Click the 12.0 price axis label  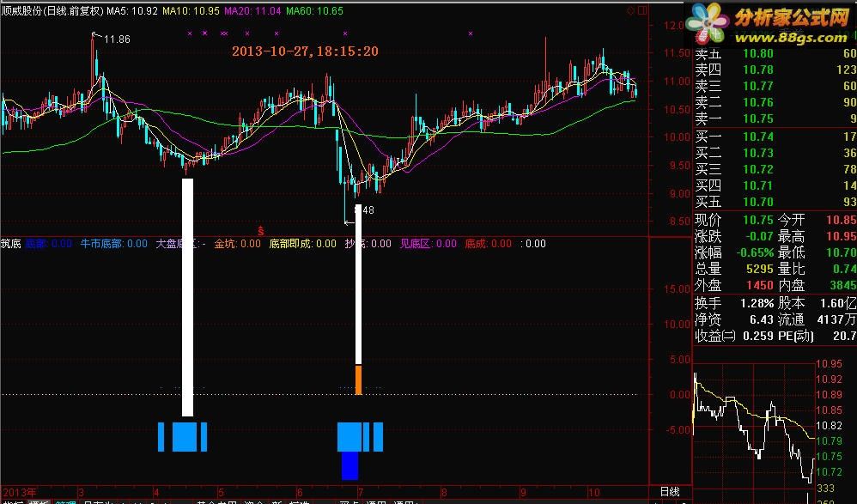coord(673,25)
